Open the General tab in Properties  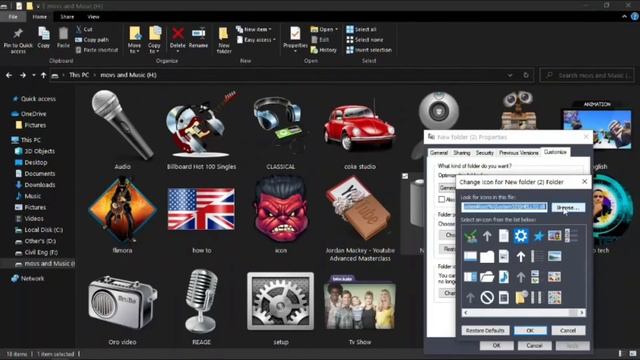[439, 153]
